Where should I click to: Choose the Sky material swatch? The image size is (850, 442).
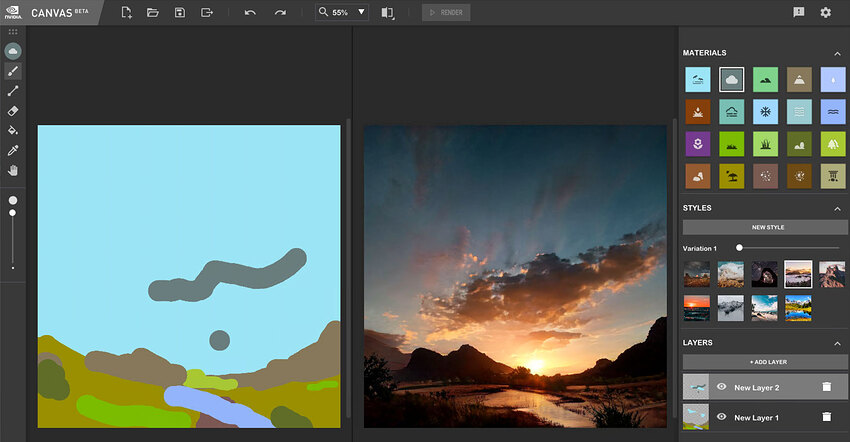click(x=698, y=80)
